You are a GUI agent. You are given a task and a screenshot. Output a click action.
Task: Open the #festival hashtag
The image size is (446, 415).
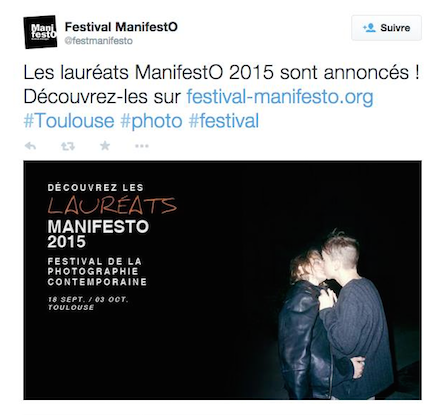(224, 121)
